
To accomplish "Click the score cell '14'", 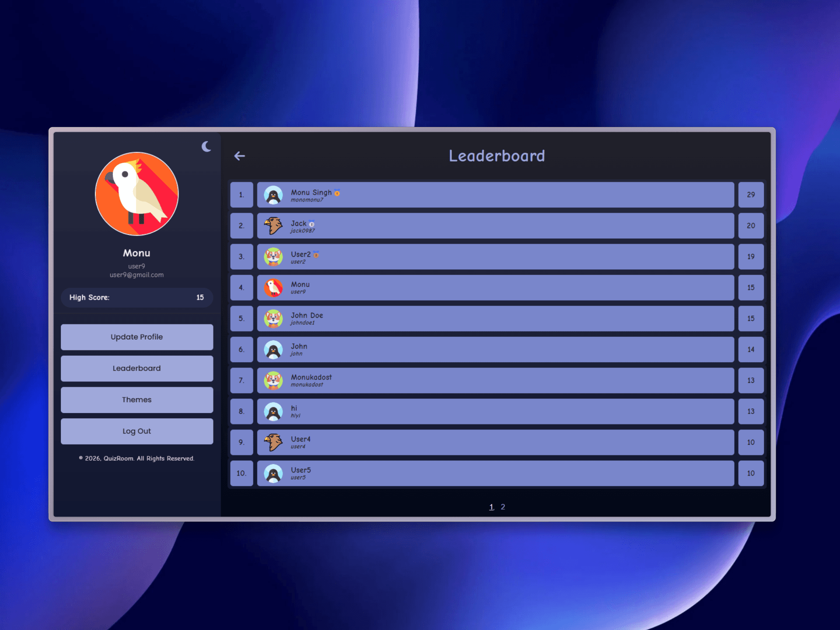I will tap(751, 350).
